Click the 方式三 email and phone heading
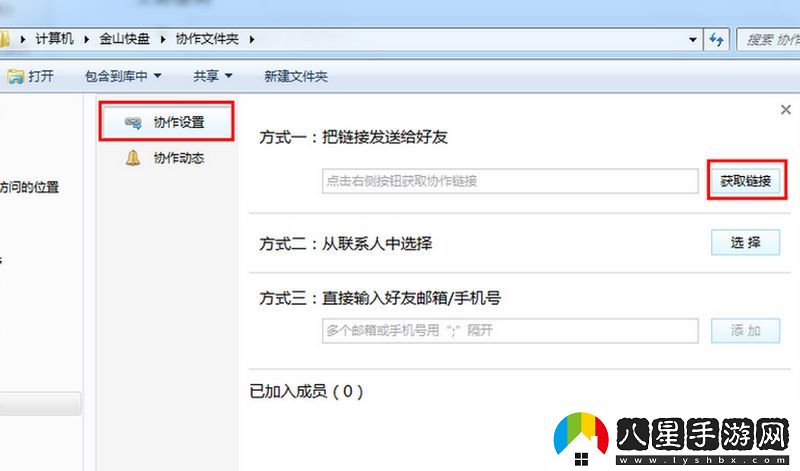The image size is (800, 471). pyautogui.click(x=380, y=298)
